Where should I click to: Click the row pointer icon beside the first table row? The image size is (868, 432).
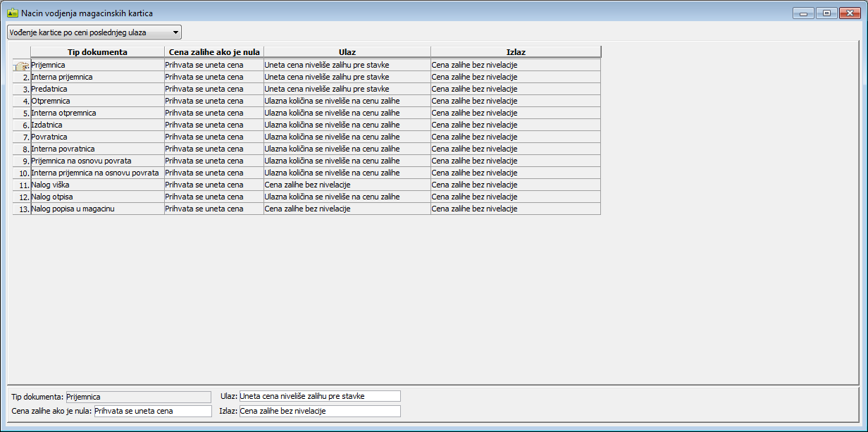pos(21,66)
